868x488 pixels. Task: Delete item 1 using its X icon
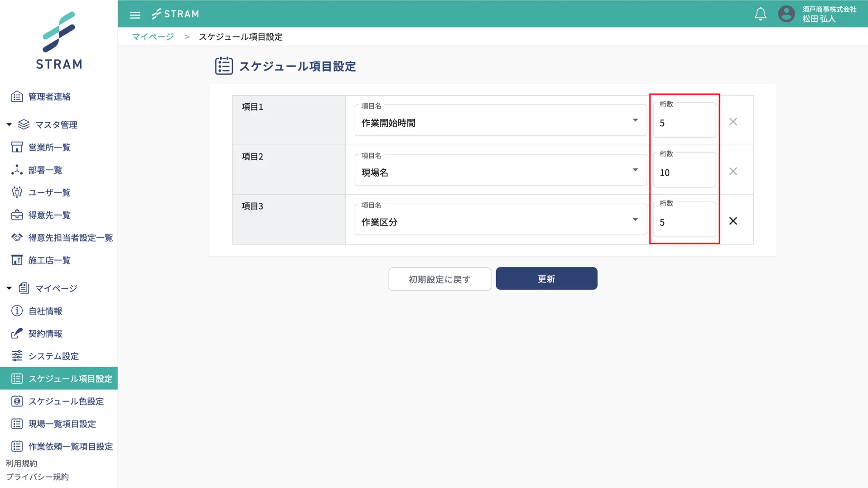733,122
